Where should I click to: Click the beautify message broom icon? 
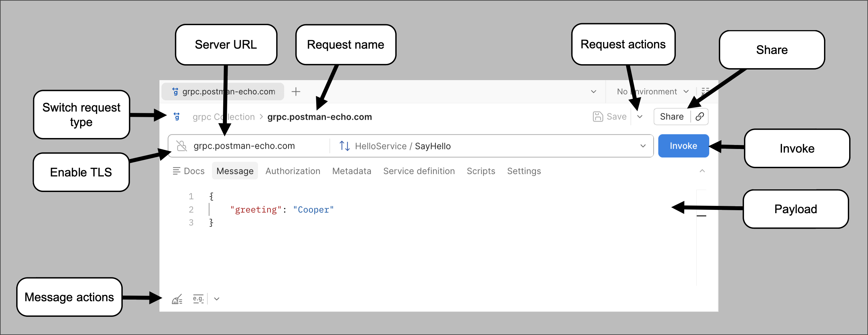(177, 299)
